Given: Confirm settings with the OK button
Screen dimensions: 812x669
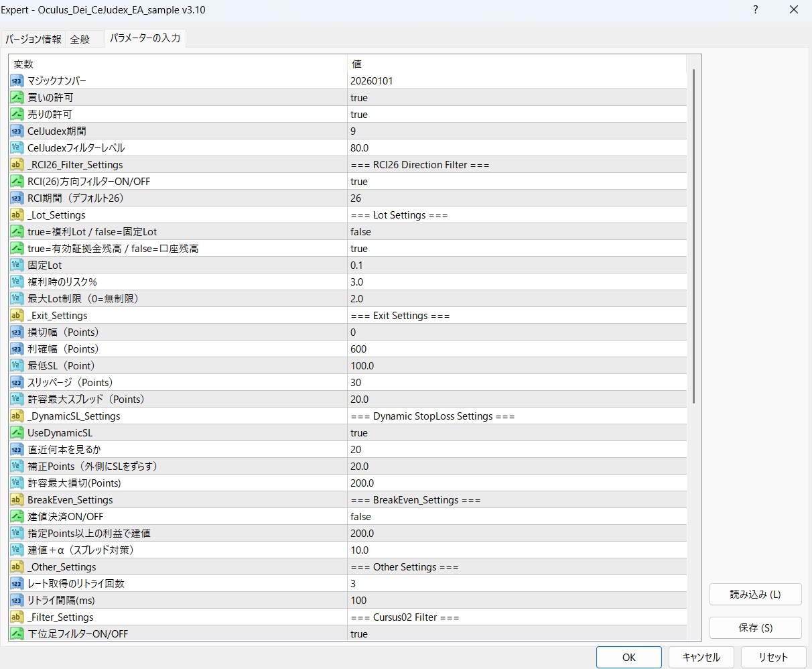Looking at the screenshot, I should pos(629,657).
